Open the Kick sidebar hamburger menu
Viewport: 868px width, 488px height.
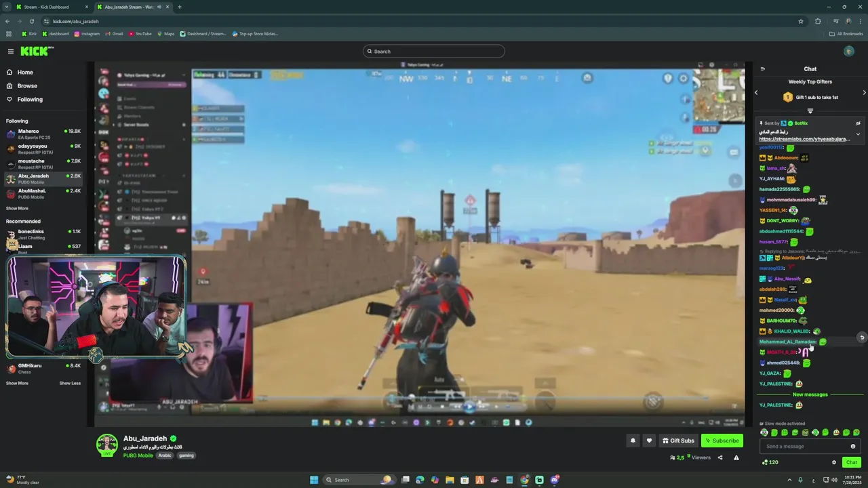10,52
